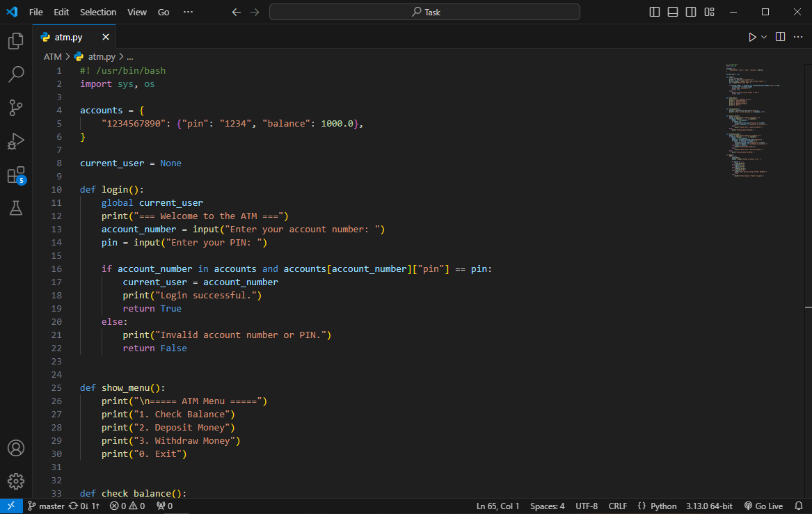Open the Accounts icon
This screenshot has height=514, width=812.
click(x=15, y=448)
